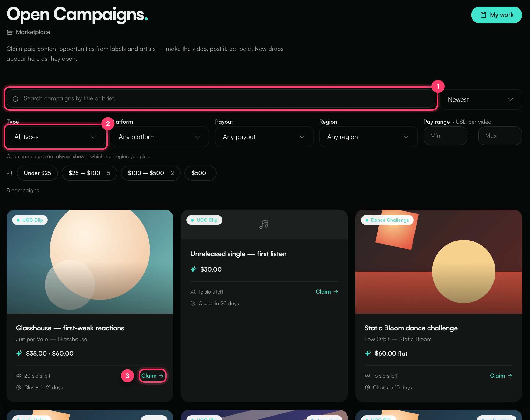Viewport: 530px width, 420px height.
Task: Claim the Glasshouse first-week reactions campaign
Action: tap(152, 375)
